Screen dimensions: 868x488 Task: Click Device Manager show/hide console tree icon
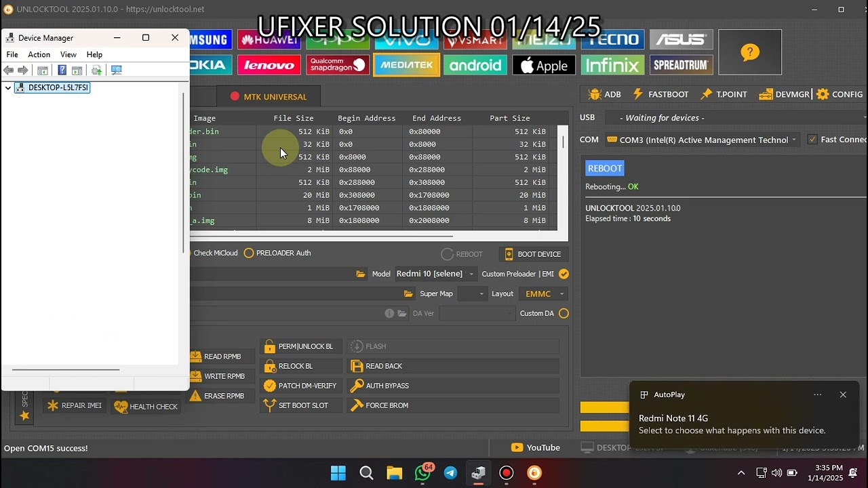(43, 70)
